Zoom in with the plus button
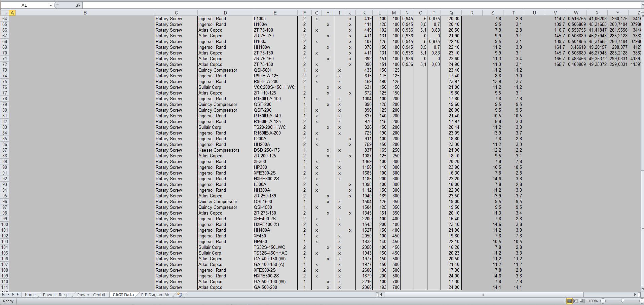 642,301
